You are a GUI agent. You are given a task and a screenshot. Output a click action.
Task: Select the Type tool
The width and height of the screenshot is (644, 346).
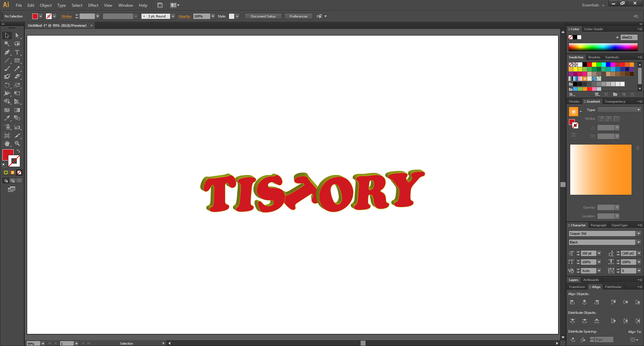pos(17,52)
